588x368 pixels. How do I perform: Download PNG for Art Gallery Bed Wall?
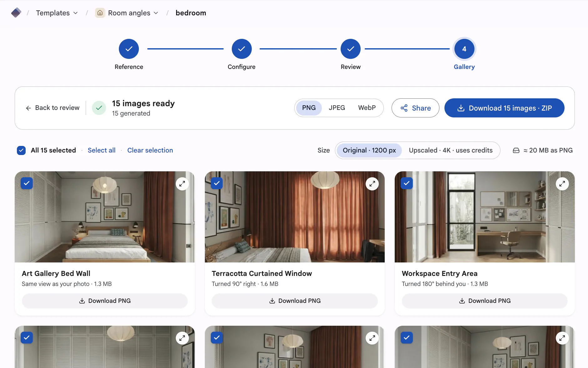pyautogui.click(x=105, y=301)
